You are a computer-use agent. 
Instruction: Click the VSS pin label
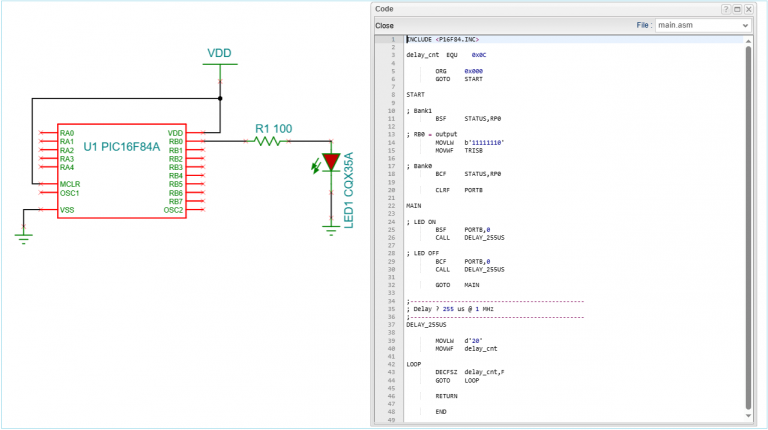[x=67, y=210]
